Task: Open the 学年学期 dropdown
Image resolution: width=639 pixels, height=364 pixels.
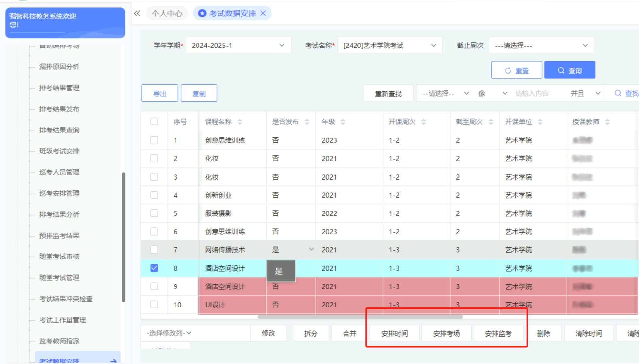Action: [x=238, y=46]
